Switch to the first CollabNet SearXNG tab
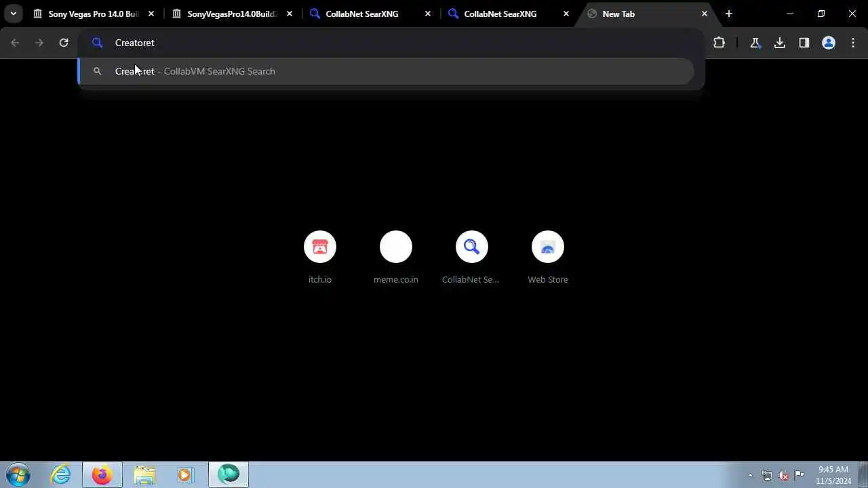The width and height of the screenshot is (868, 488). pyautogui.click(x=371, y=14)
